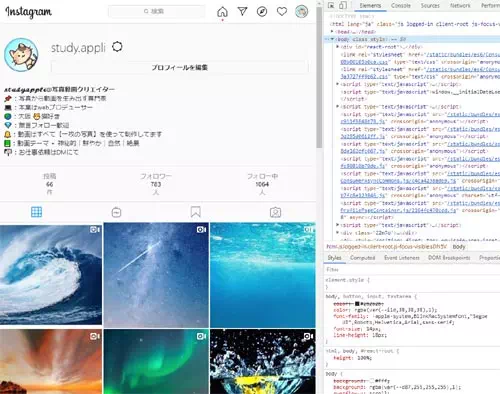
Task: Expand the div id react-root node
Action: tap(337, 47)
